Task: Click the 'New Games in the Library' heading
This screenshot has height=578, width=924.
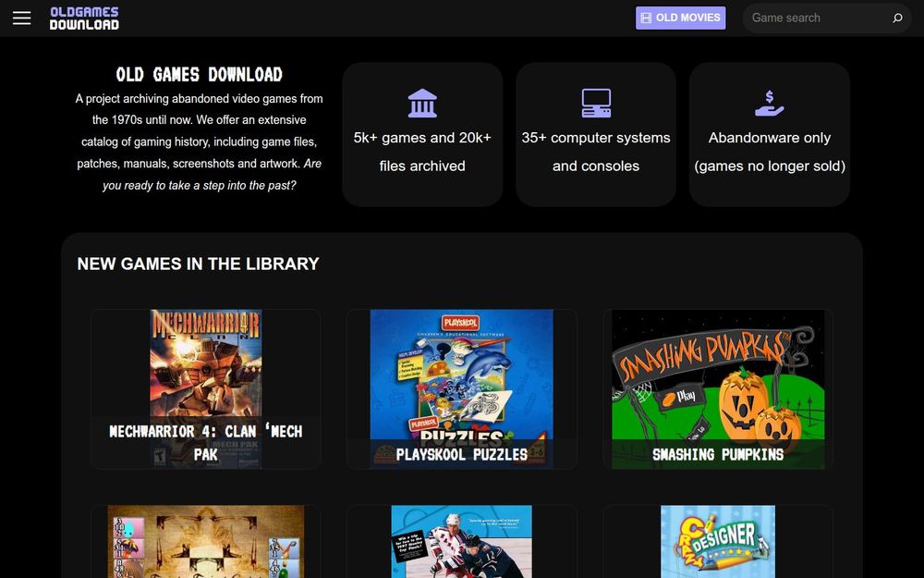Action: point(198,264)
